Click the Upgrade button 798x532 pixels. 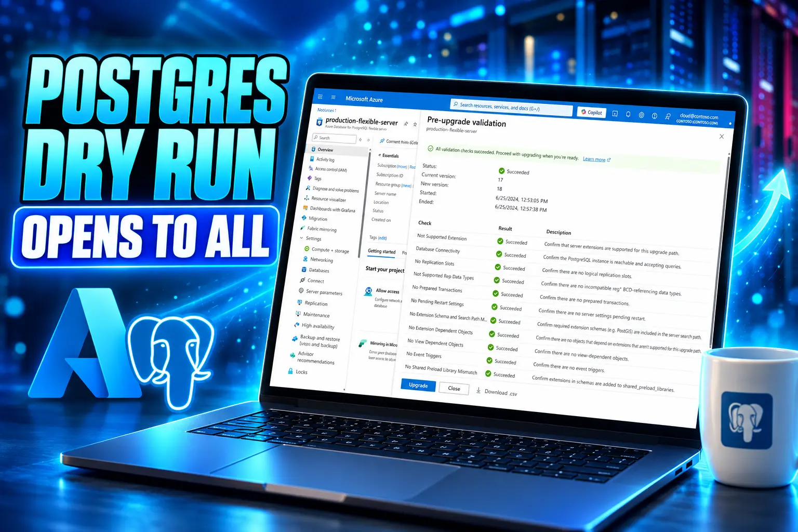pos(418,385)
